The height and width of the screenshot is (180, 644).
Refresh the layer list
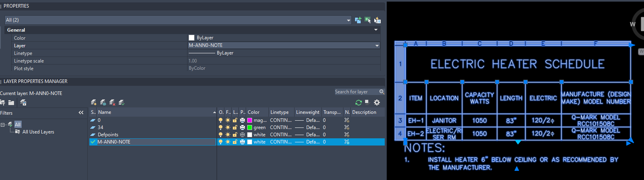point(359,103)
